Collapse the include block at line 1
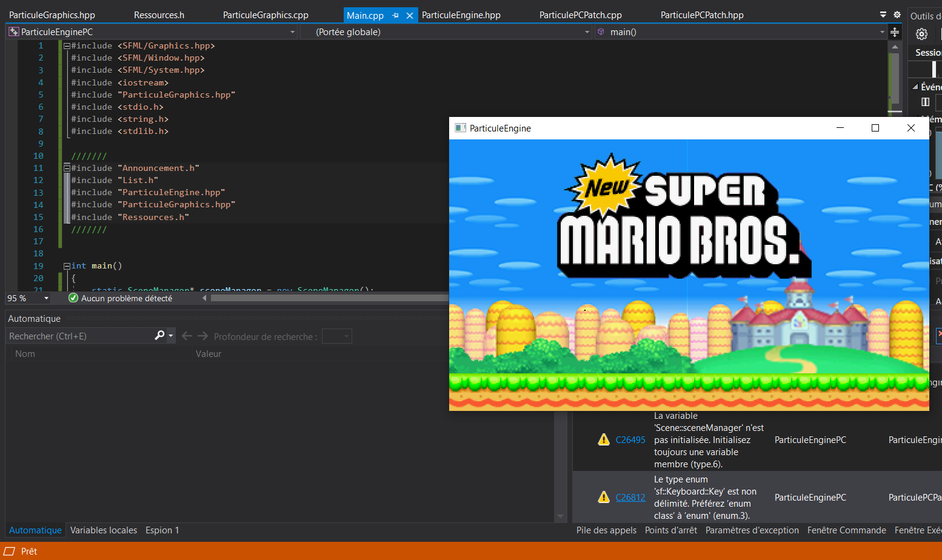 (67, 46)
